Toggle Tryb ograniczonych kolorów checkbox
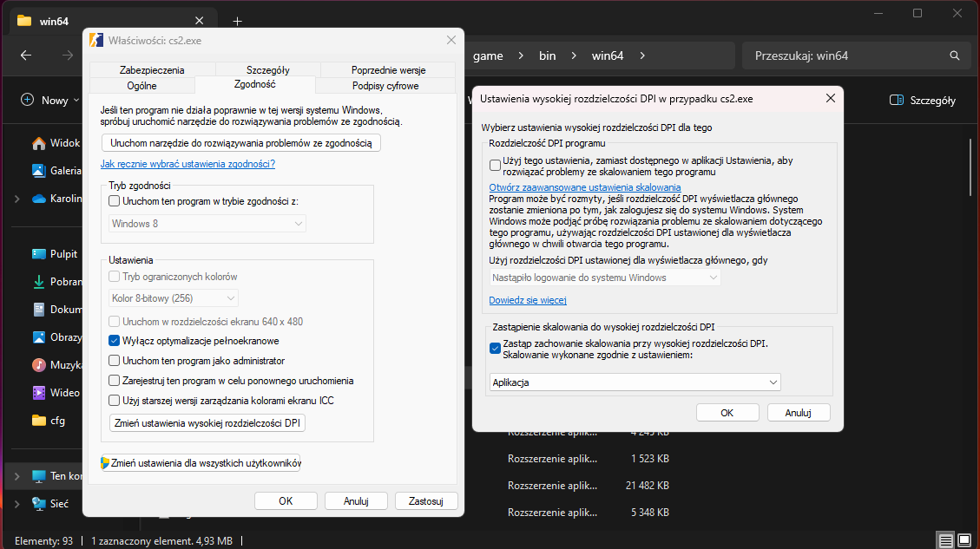Screen dimensions: 980x549 114,276
